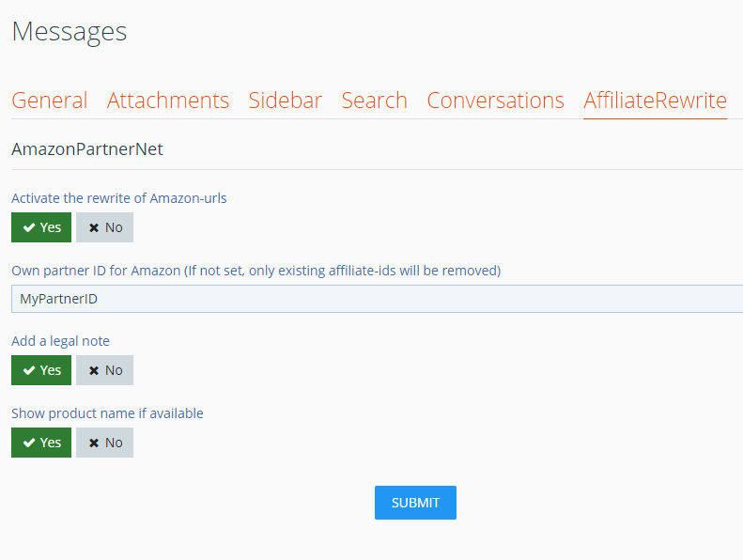Click the X icon under Show product name
This screenshot has width=743, height=560.
click(x=94, y=443)
